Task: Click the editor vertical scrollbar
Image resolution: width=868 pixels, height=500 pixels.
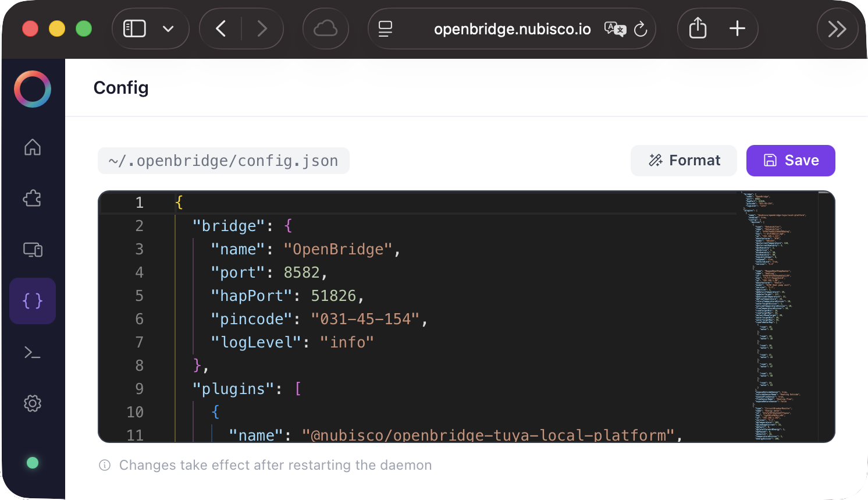Action: pyautogui.click(x=826, y=317)
